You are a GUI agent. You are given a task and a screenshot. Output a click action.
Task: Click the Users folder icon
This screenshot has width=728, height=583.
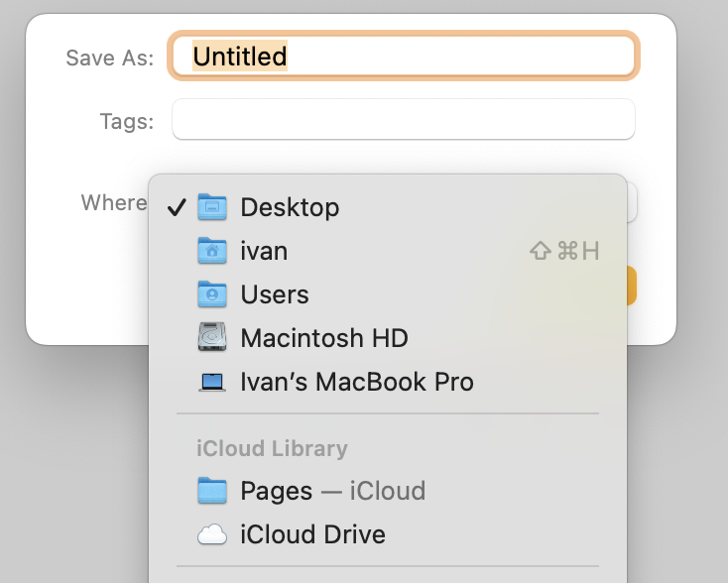pyautogui.click(x=212, y=294)
